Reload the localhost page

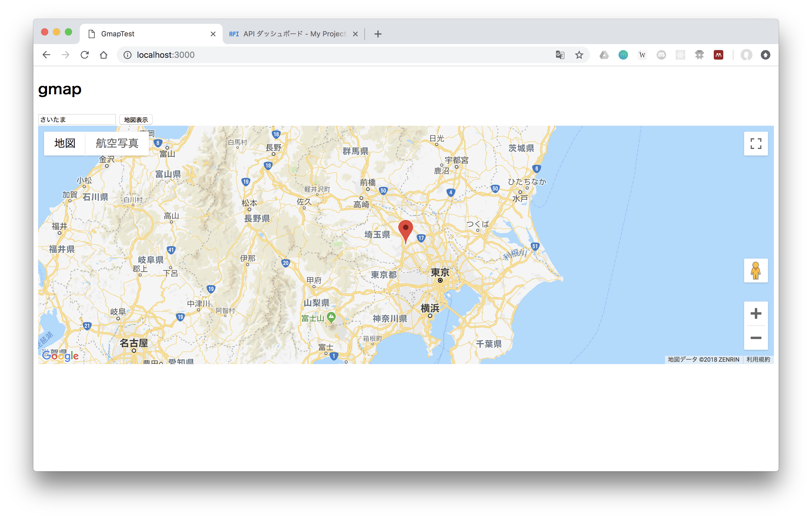click(85, 55)
